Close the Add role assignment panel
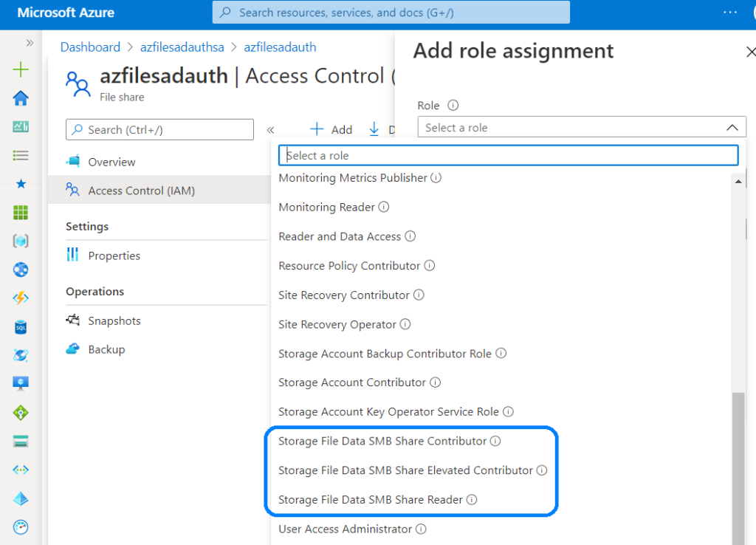The image size is (756, 545). pos(751,52)
